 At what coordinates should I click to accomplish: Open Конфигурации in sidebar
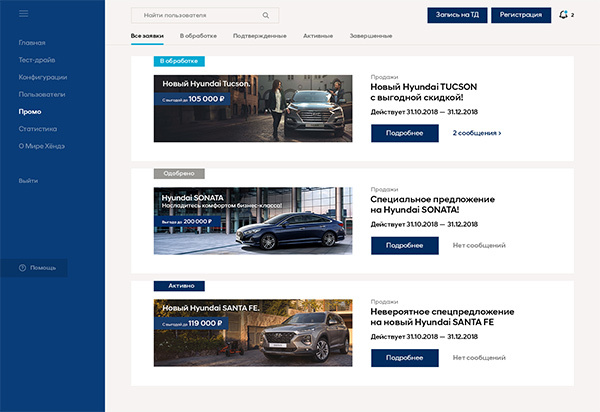tap(43, 77)
